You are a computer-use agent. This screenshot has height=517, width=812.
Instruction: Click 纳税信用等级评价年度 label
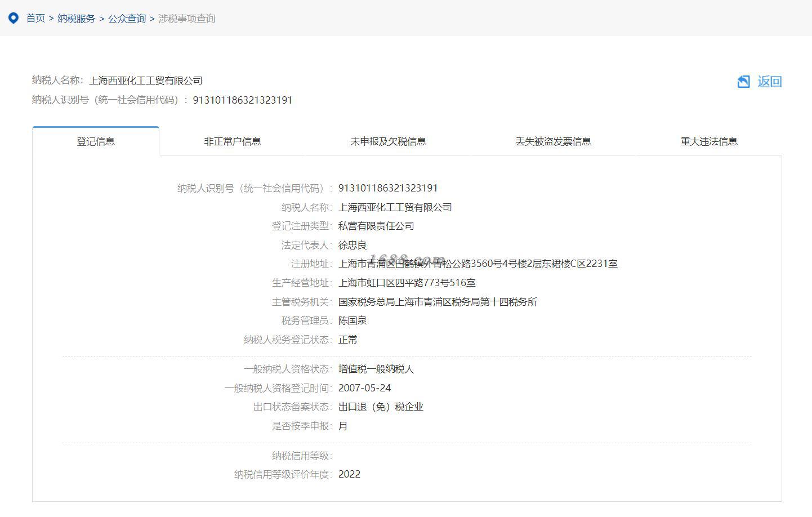click(x=283, y=475)
